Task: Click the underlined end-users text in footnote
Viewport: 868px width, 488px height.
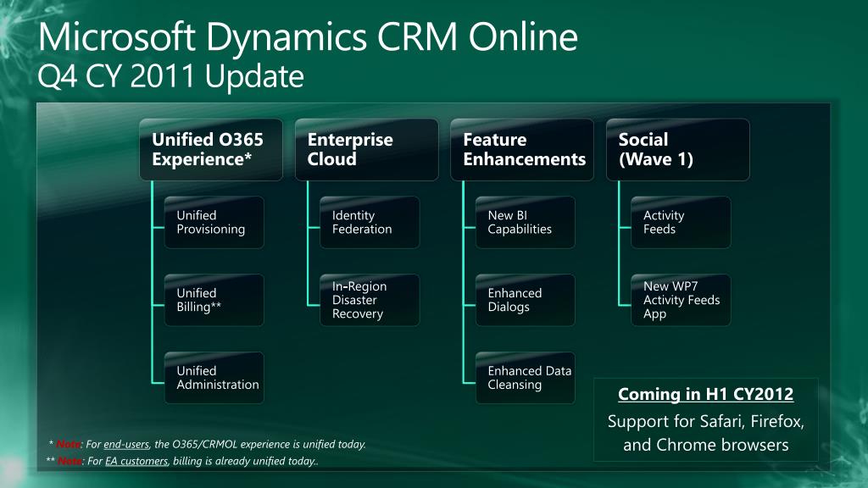Action: click(126, 444)
